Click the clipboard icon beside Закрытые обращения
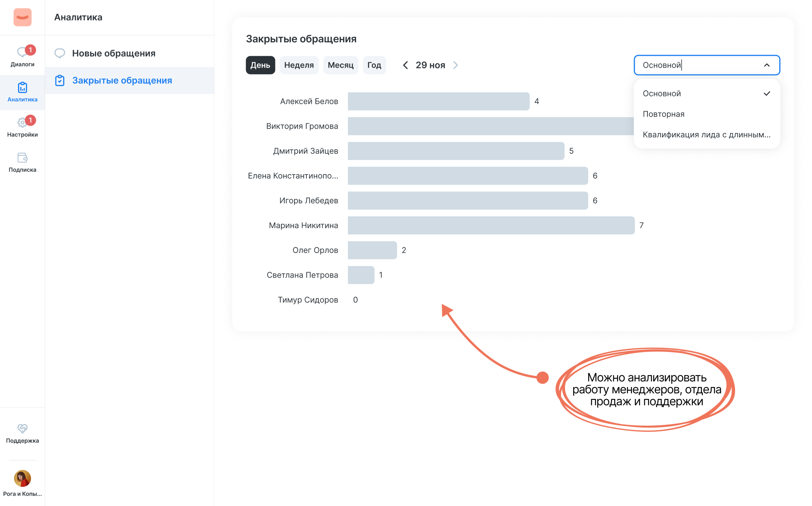Image resolution: width=812 pixels, height=506 pixels. pyautogui.click(x=60, y=80)
